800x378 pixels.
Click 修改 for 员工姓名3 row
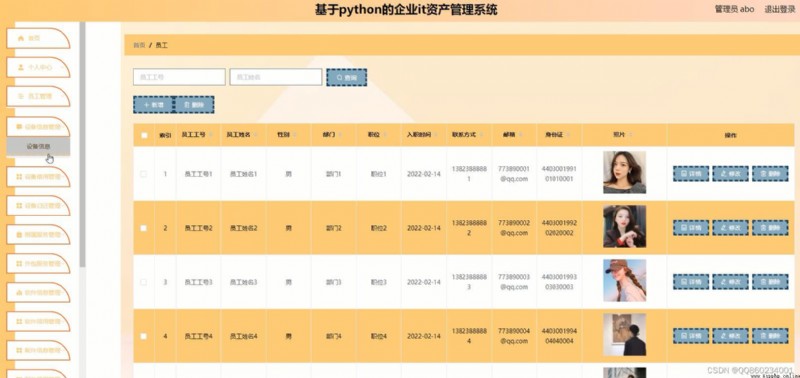731,282
